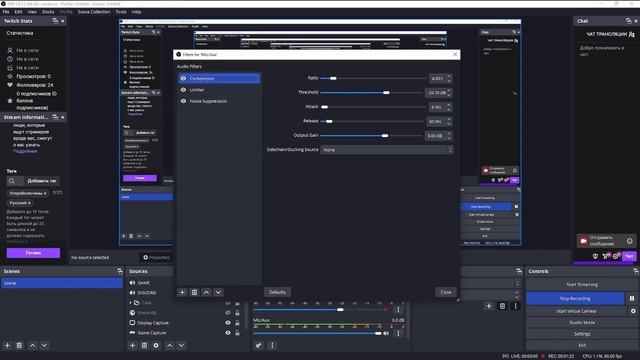This screenshot has height=360, width=640.
Task: Click Stop Recording button
Action: point(575,298)
